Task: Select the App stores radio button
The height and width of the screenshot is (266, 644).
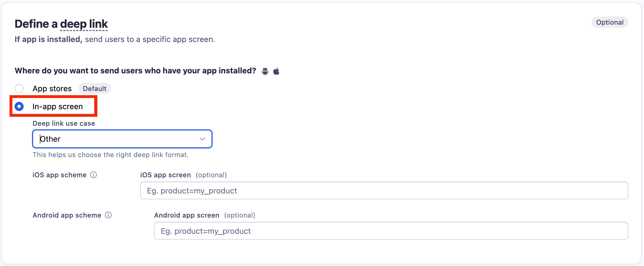Action: 19,89
